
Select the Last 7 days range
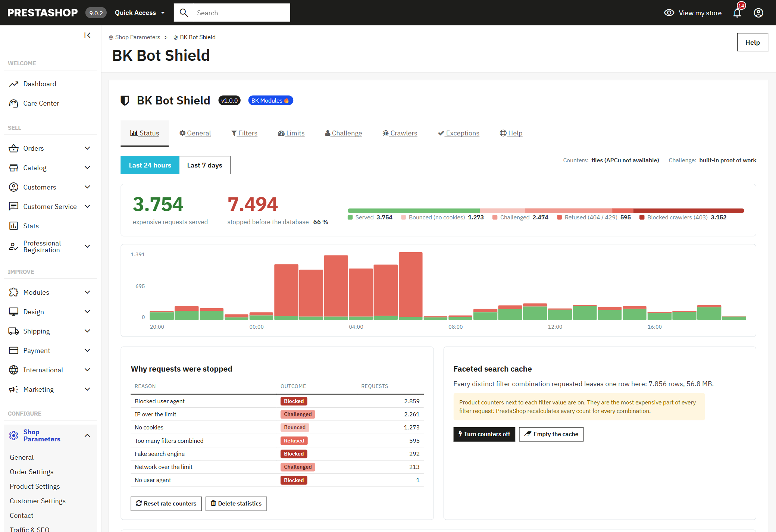click(x=205, y=165)
